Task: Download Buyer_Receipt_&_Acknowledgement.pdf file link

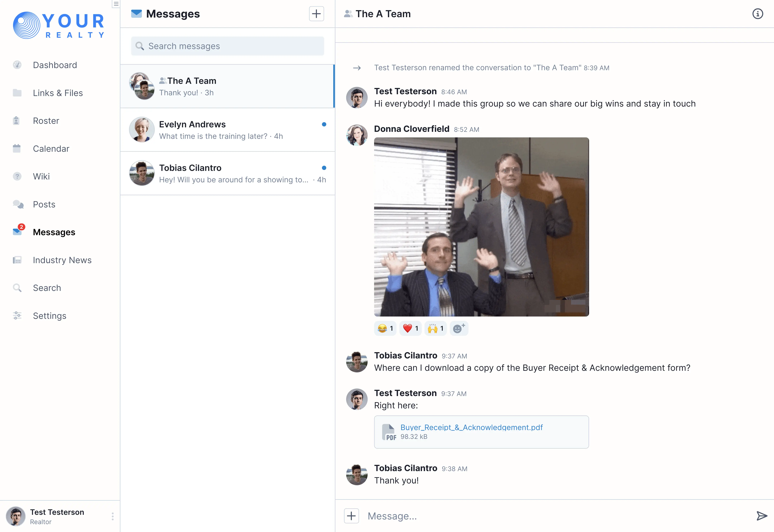Action: (x=471, y=427)
